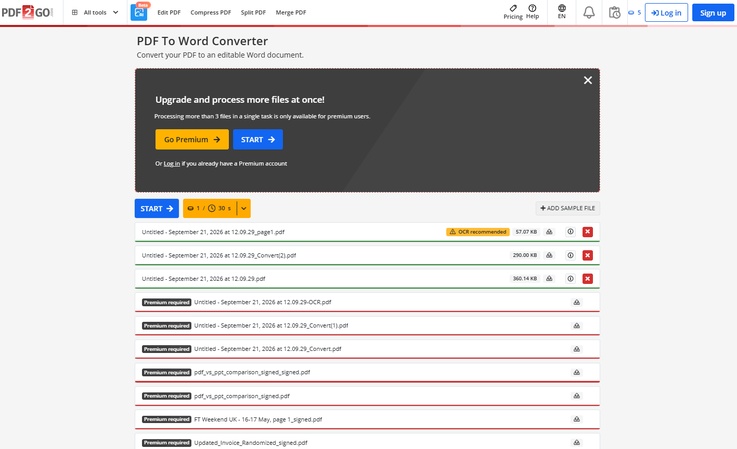Open cloud save icon for page1.pdf
Viewport: 737px width, 449px height.
[549, 232]
